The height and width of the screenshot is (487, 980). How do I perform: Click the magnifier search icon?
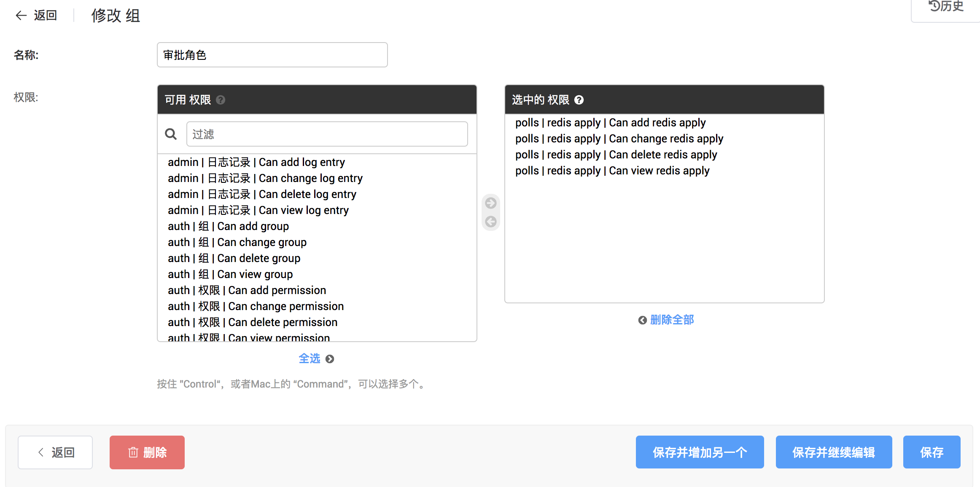pyautogui.click(x=171, y=134)
